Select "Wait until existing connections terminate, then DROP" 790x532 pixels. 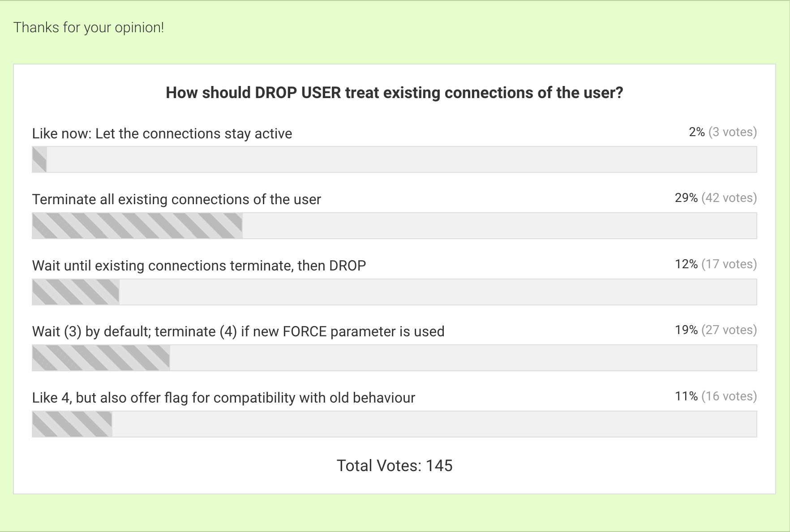(199, 266)
